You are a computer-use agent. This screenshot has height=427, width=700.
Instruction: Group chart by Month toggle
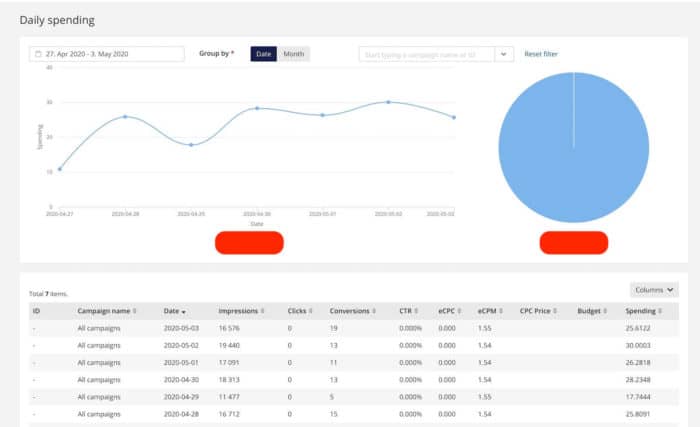click(293, 54)
